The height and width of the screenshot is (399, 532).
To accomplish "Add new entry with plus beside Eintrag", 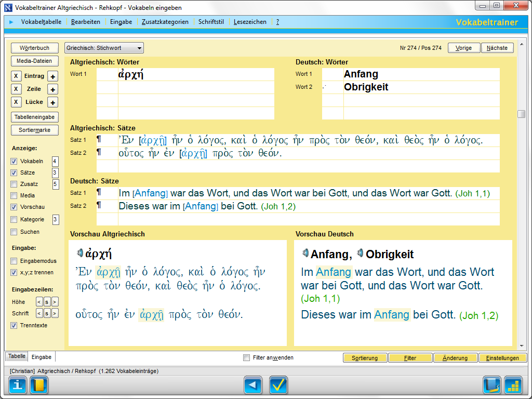I will (x=52, y=76).
